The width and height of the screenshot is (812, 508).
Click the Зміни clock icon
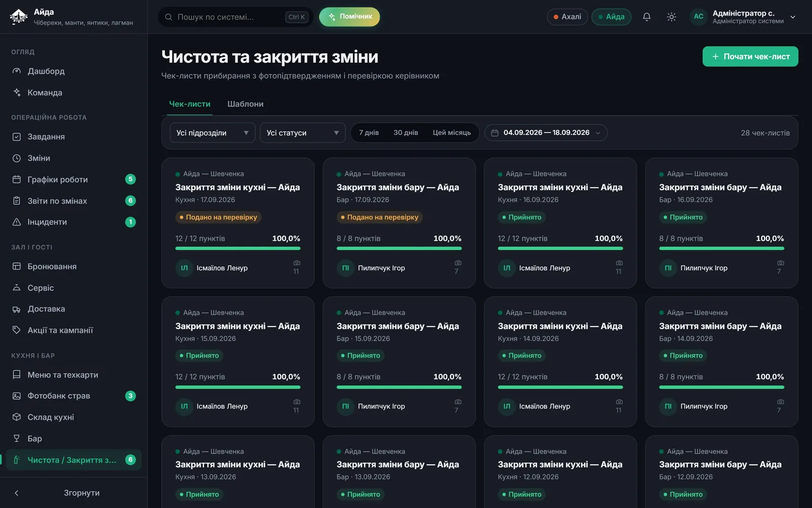pyautogui.click(x=17, y=158)
